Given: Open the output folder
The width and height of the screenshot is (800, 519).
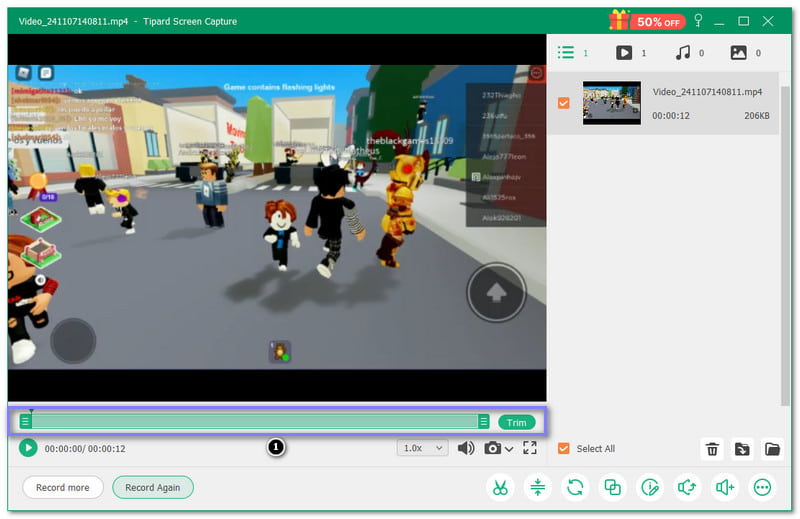Looking at the screenshot, I should 772,449.
